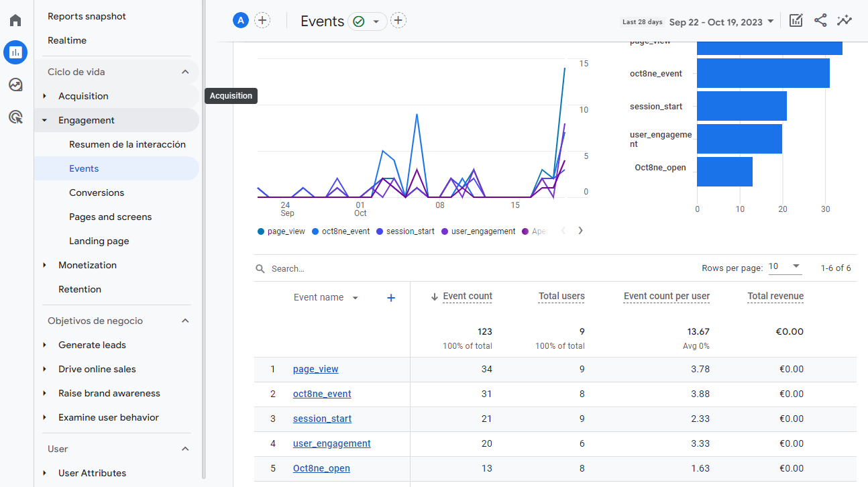Image resolution: width=868 pixels, height=487 pixels.
Task: Open the page_view event link
Action: [x=315, y=369]
